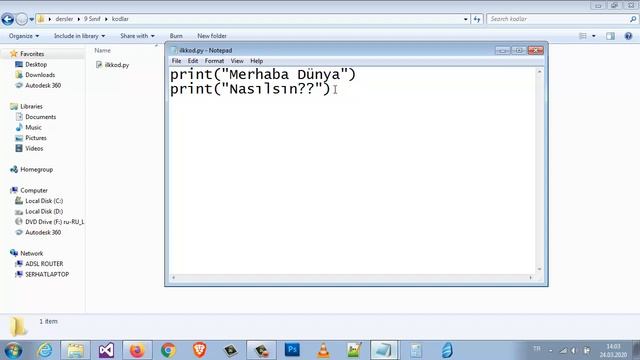640x360 pixels.
Task: Open the Notepad File menu
Action: 176,61
